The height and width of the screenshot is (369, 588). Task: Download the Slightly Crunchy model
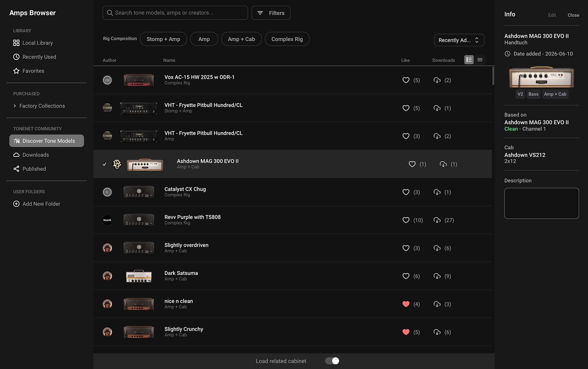point(437,332)
